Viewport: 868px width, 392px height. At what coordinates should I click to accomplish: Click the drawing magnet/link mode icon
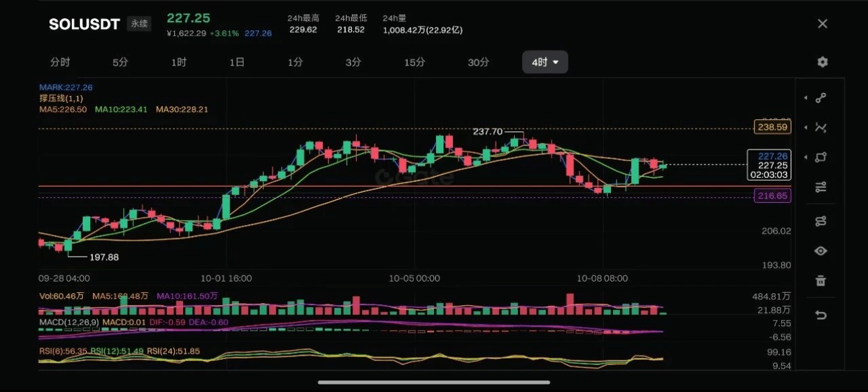821,221
